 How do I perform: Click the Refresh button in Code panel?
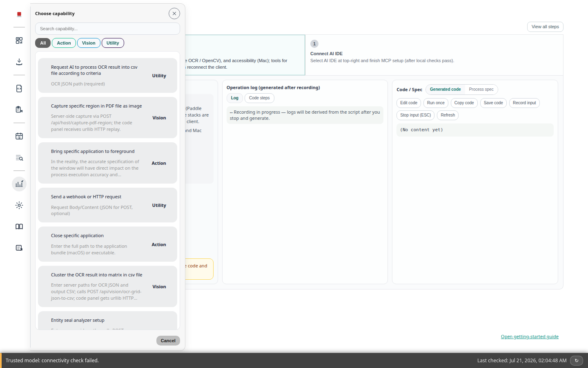click(x=448, y=115)
